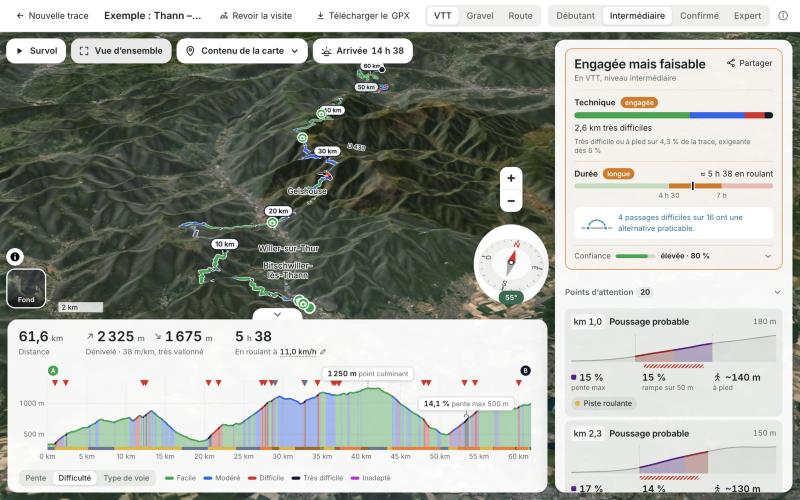Download the GPX file
Image resolution: width=800 pixels, height=500 pixels.
[363, 16]
